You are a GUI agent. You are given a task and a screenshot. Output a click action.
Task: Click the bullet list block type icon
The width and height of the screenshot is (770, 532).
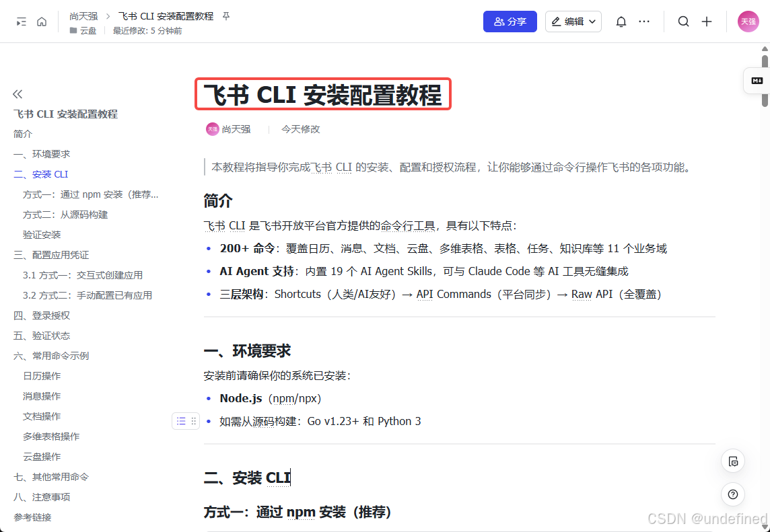click(x=181, y=421)
